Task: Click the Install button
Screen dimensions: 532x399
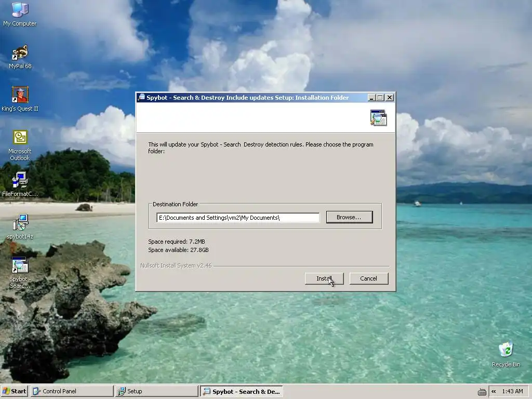Action: pos(324,278)
